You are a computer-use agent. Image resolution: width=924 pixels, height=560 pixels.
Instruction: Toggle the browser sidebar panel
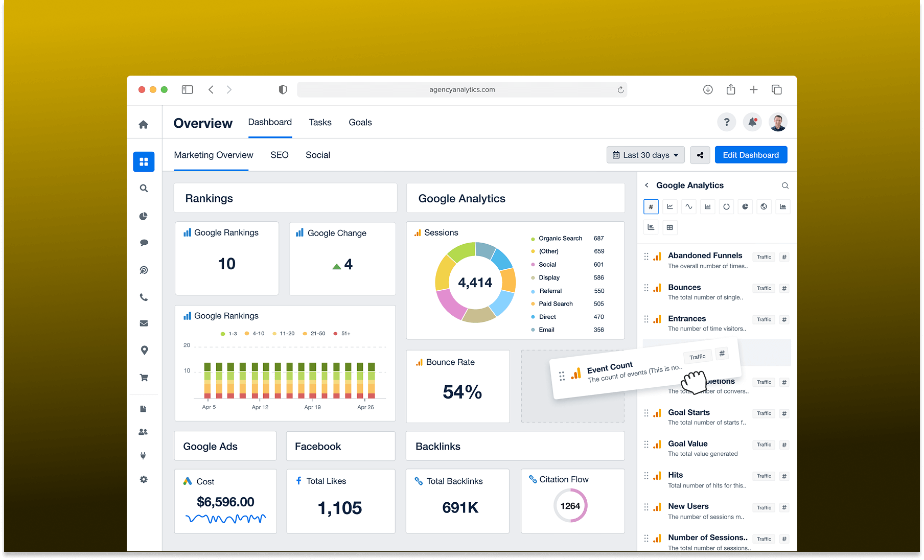[188, 89]
